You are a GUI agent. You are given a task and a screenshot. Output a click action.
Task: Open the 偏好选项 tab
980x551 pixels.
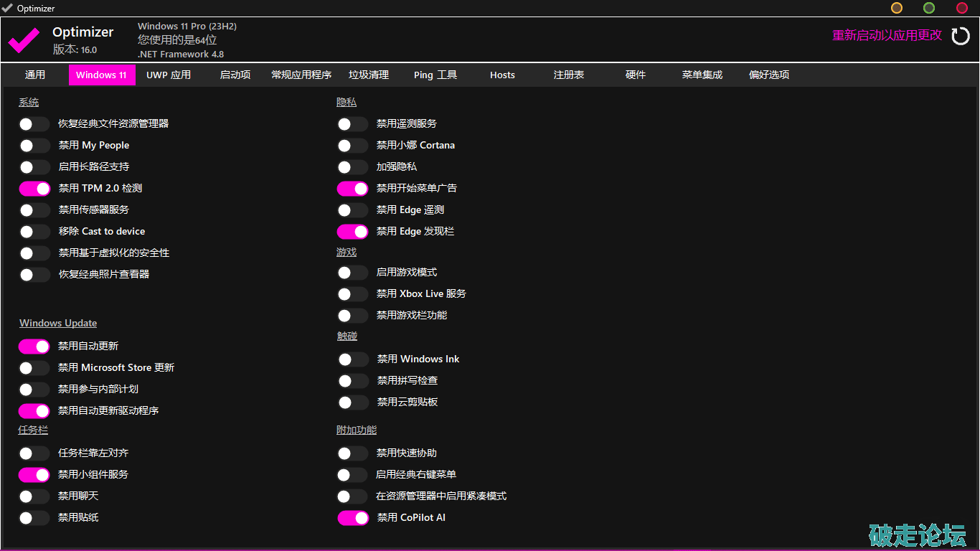tap(769, 75)
